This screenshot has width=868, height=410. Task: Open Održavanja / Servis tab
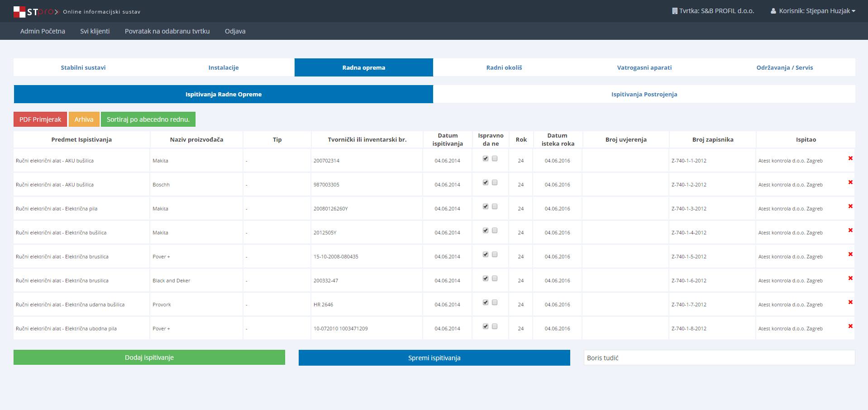pos(785,67)
